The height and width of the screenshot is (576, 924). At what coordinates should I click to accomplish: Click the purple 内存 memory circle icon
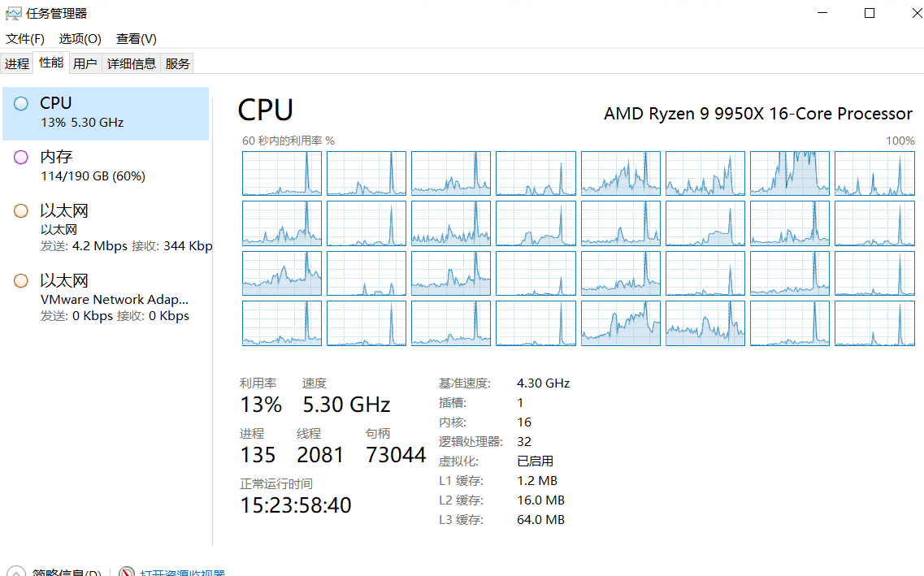21,158
